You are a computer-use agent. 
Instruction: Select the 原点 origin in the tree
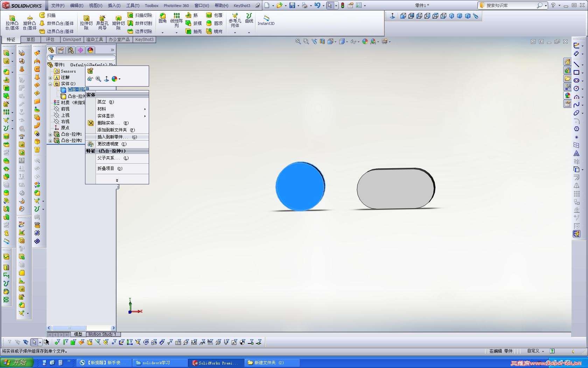click(62, 128)
